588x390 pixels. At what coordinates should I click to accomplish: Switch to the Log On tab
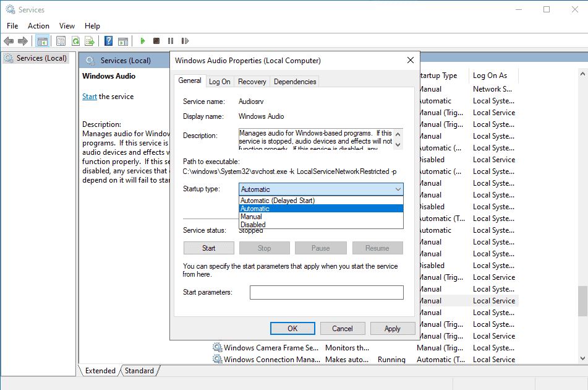tap(219, 82)
